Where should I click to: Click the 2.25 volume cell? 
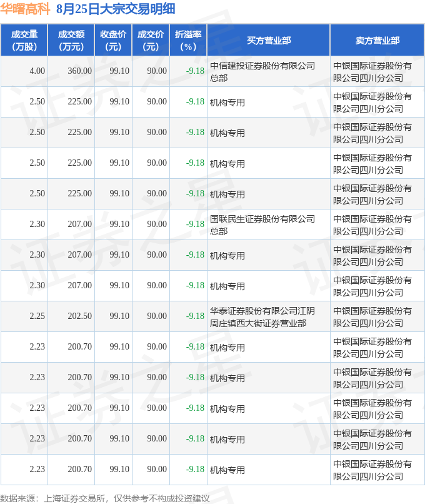[x=24, y=316]
